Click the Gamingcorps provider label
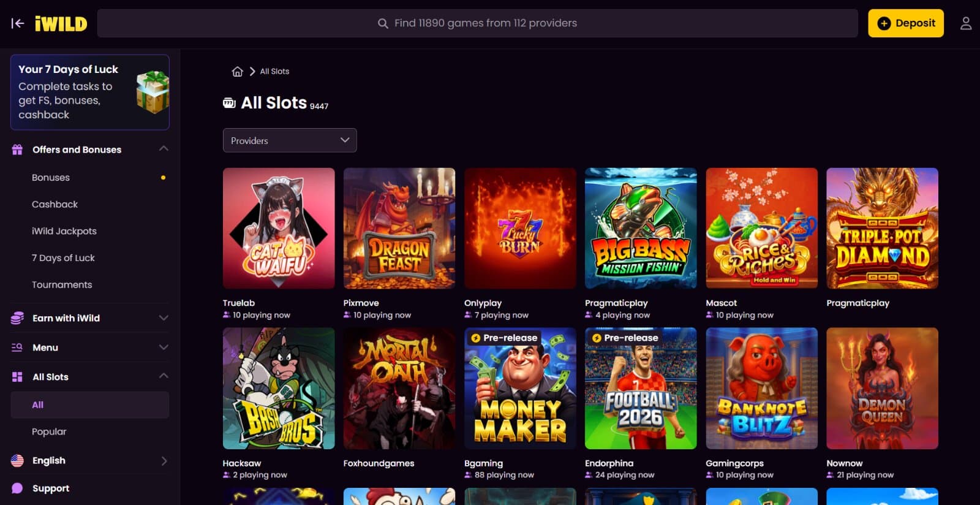The width and height of the screenshot is (980, 505). pyautogui.click(x=734, y=463)
